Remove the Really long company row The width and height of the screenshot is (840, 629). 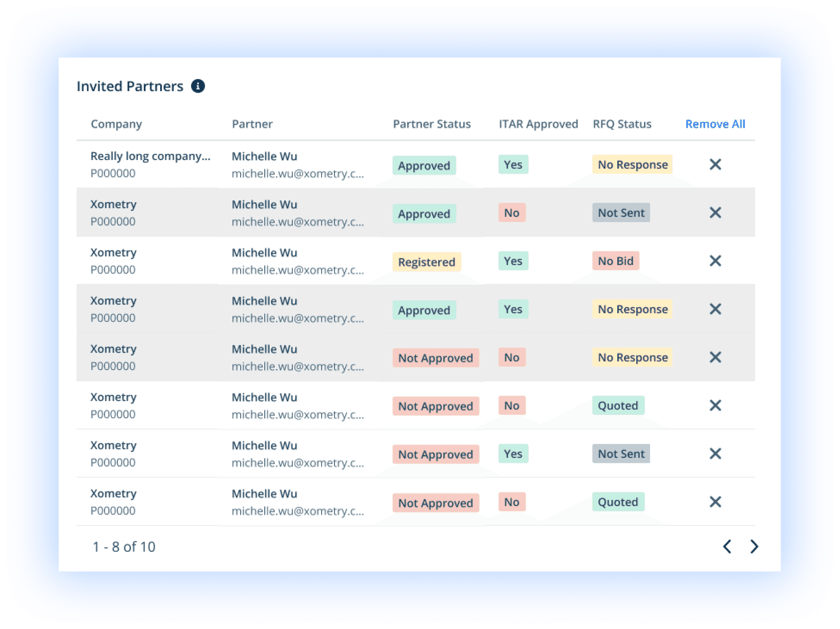coord(715,164)
